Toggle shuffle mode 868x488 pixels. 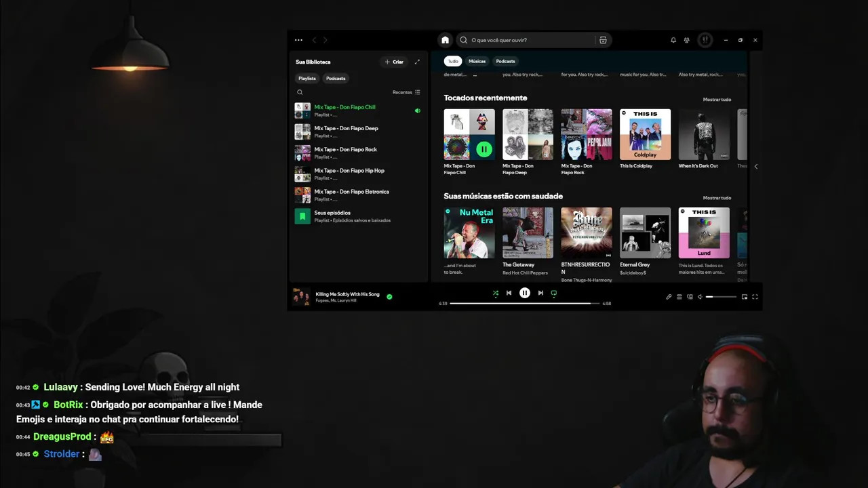496,293
